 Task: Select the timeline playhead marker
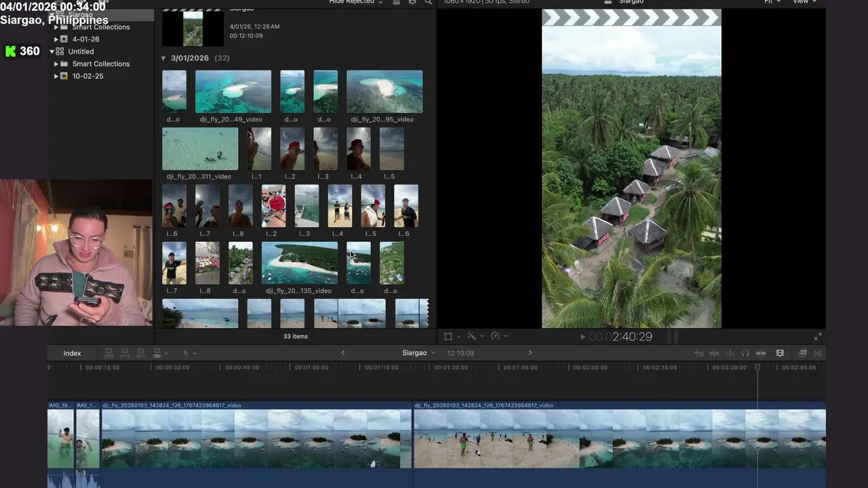pyautogui.click(x=757, y=367)
